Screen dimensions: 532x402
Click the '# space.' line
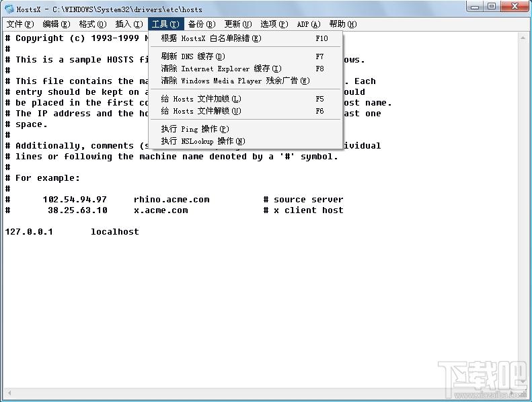(26, 124)
